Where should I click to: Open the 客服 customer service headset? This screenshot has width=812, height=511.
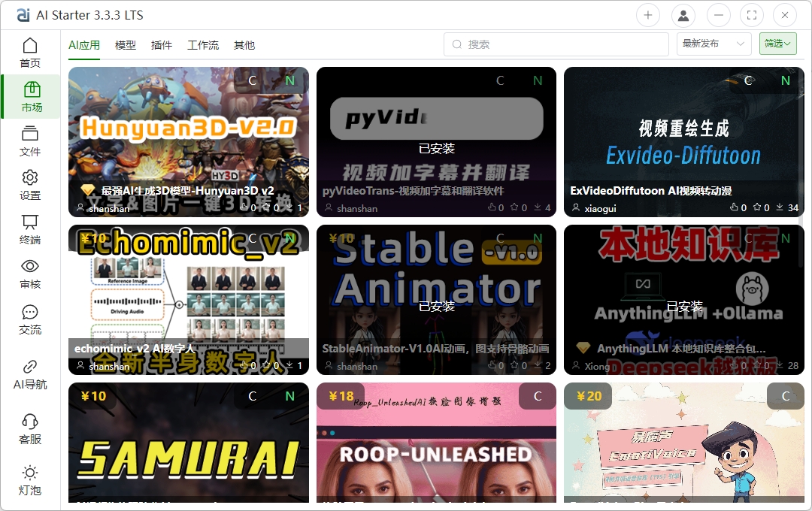click(30, 422)
